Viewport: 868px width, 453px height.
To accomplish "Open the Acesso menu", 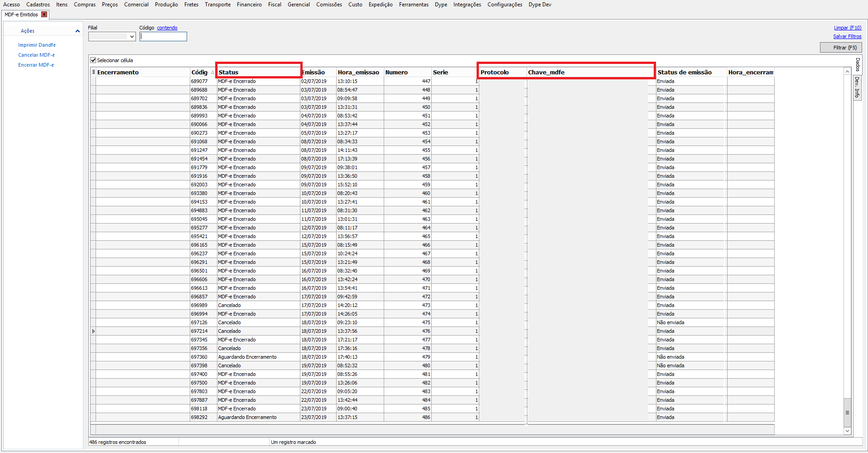I will pos(11,5).
